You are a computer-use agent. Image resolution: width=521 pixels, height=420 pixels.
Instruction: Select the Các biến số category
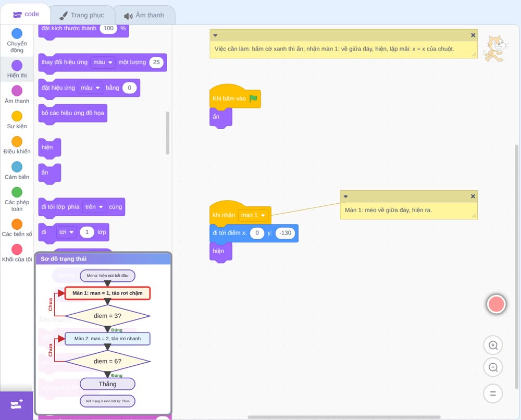[x=17, y=228]
